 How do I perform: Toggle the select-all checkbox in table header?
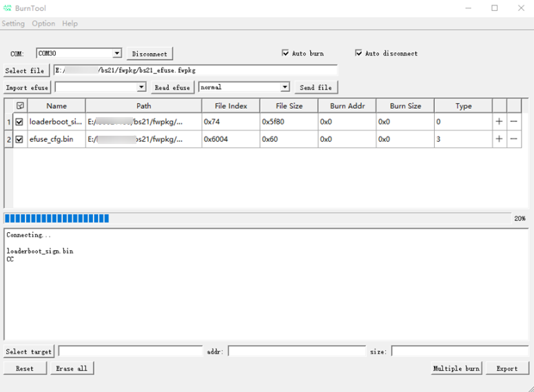pyautogui.click(x=20, y=106)
